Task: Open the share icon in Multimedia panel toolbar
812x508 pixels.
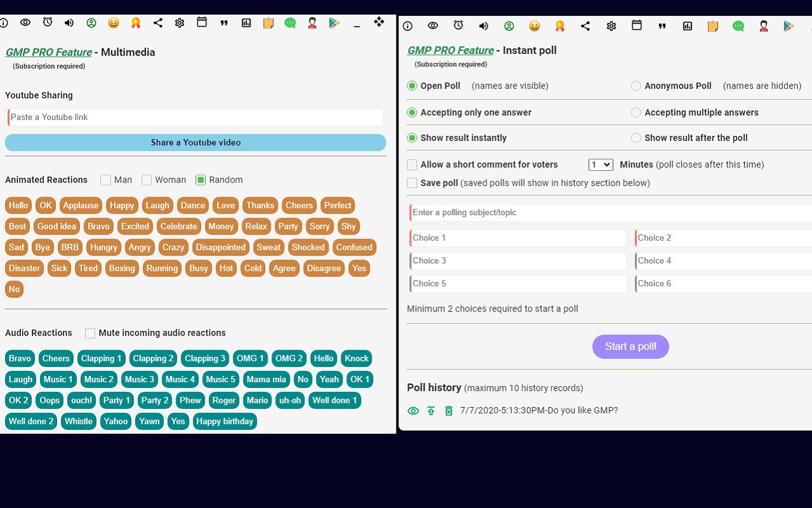Action: click(158, 23)
